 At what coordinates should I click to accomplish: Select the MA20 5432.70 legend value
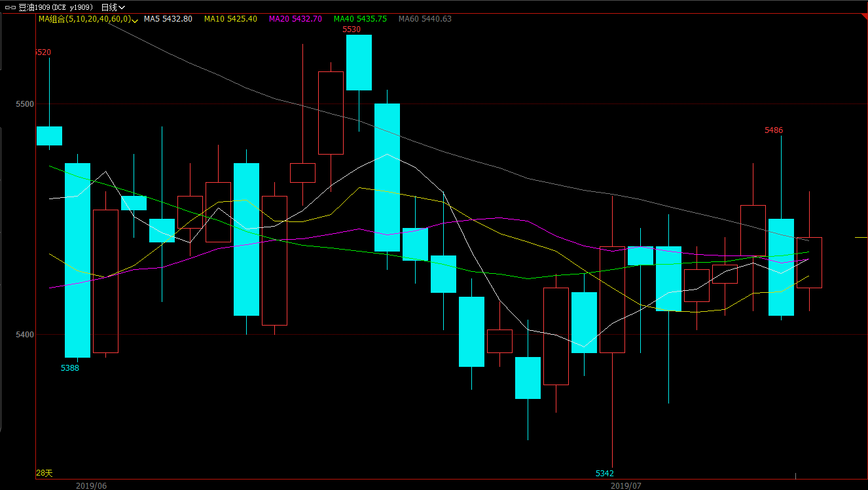click(x=295, y=19)
